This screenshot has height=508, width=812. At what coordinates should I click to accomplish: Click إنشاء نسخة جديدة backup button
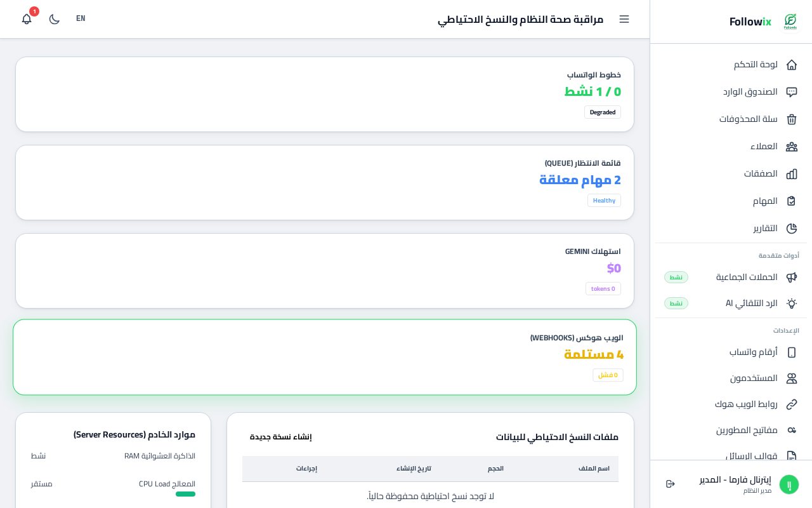(280, 437)
